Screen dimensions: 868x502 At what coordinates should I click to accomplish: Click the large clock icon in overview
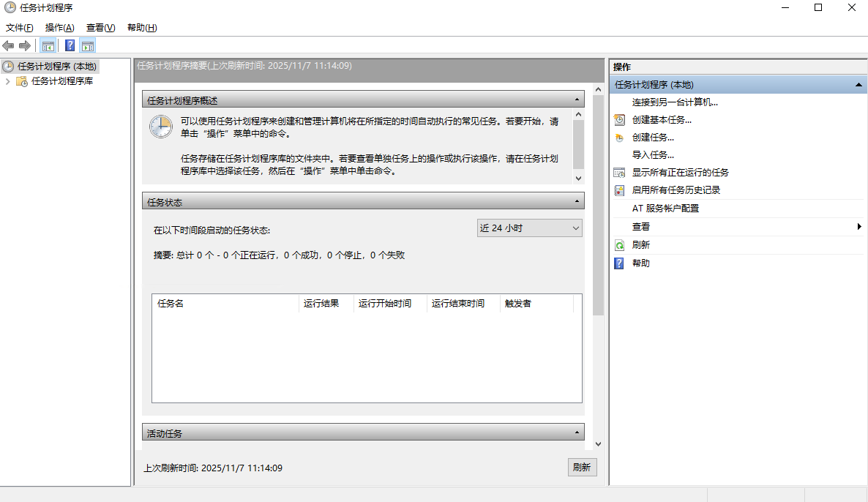[161, 127]
